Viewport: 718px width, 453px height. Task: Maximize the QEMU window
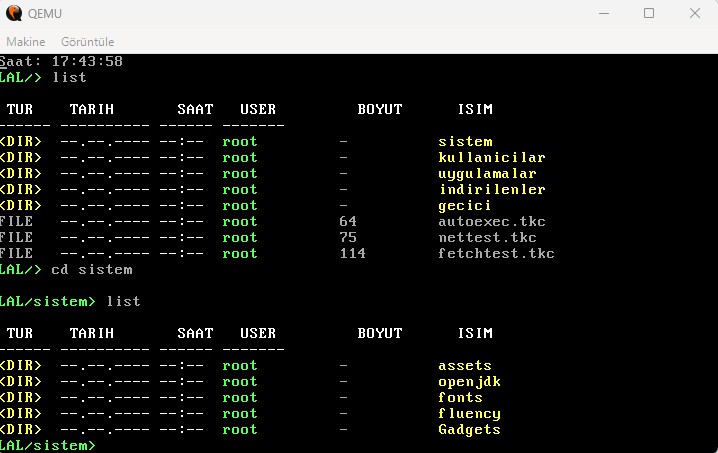tap(649, 13)
